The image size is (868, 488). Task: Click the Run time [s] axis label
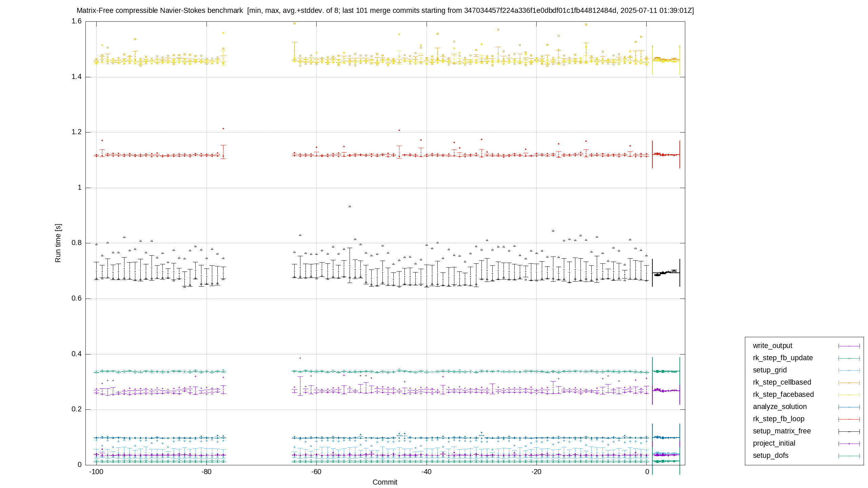58,243
